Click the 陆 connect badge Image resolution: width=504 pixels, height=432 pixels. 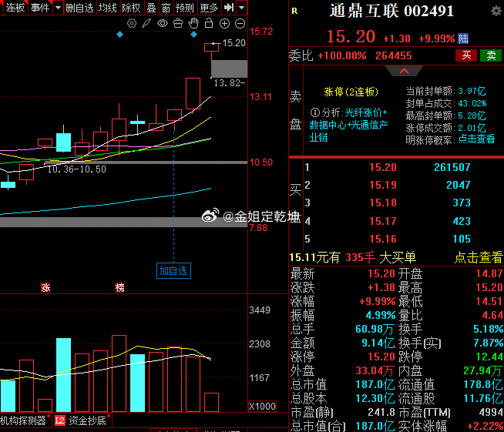click(x=463, y=39)
